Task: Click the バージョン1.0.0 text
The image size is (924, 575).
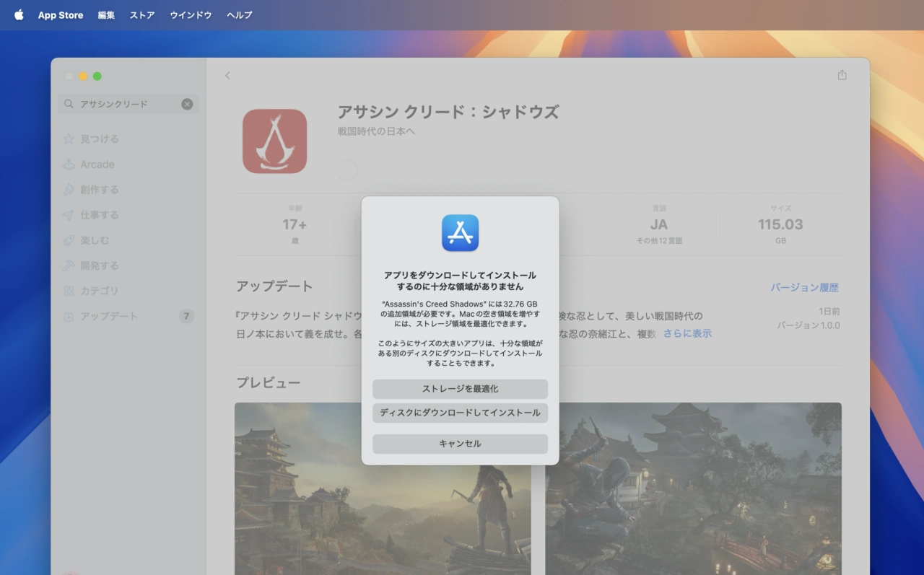Action: tap(808, 325)
